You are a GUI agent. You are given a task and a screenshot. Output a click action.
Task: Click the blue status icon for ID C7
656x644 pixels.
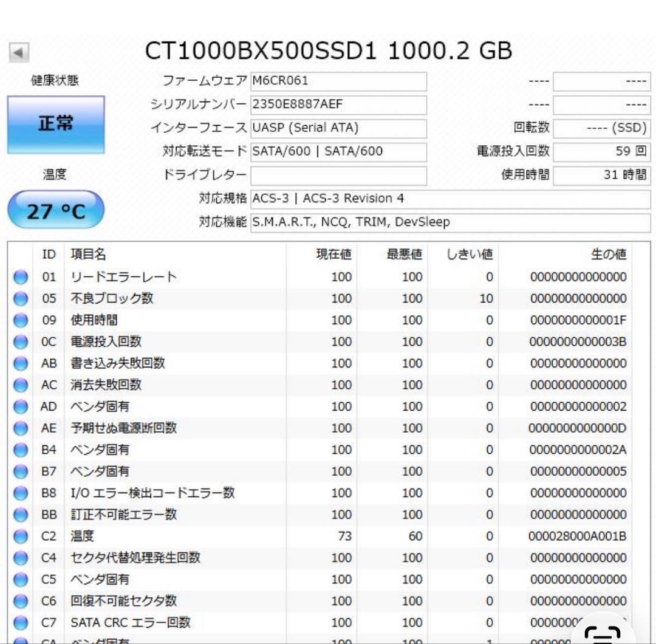click(21, 623)
